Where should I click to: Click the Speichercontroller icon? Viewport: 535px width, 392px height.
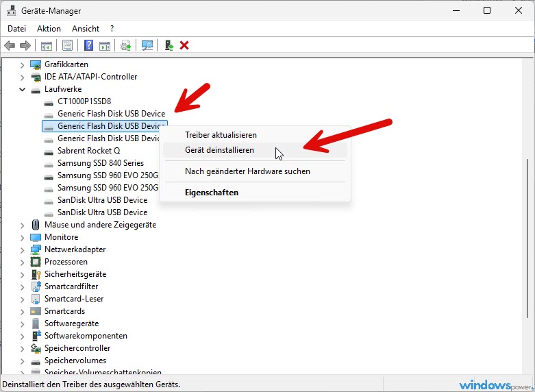click(x=36, y=348)
